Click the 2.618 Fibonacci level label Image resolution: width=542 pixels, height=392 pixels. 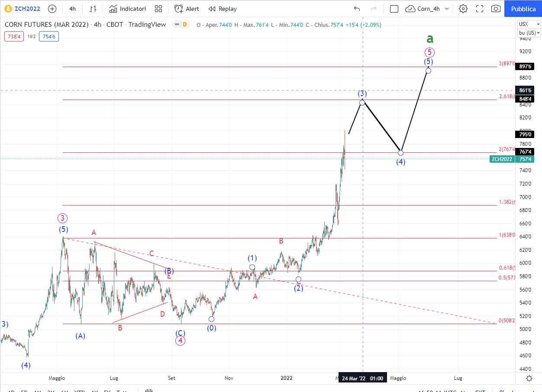coord(507,96)
